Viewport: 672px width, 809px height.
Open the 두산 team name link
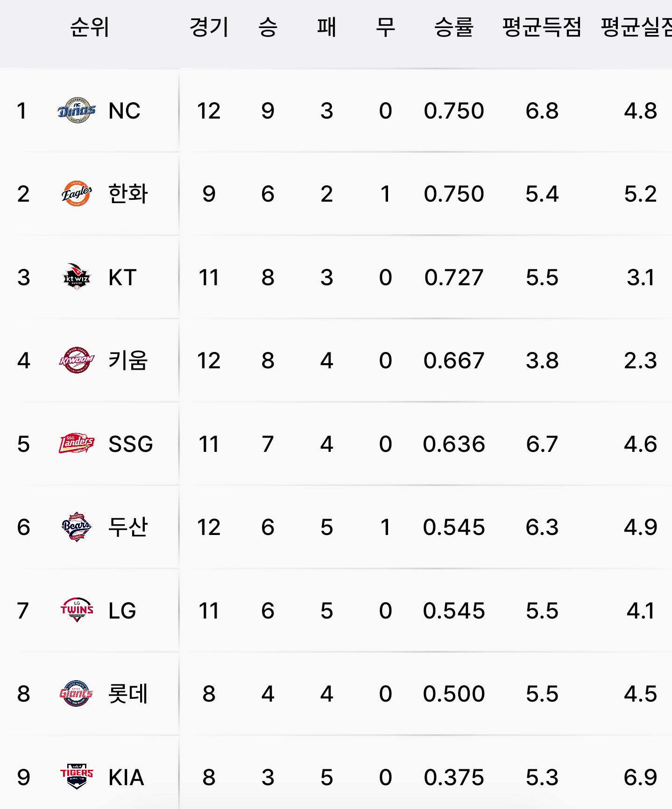click(x=128, y=527)
